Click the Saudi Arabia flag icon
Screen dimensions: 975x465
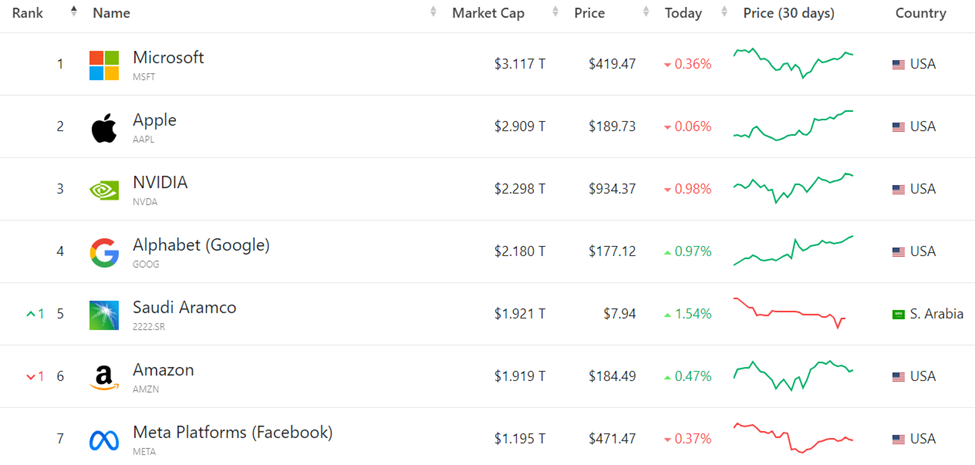pyautogui.click(x=898, y=314)
